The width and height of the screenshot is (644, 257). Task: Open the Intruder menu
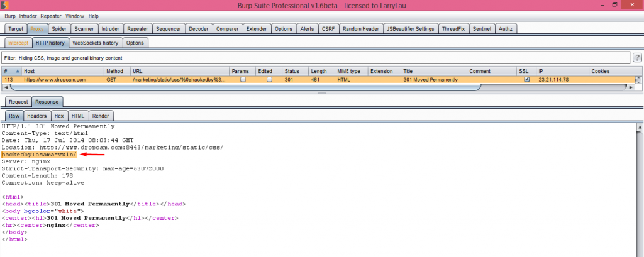click(x=28, y=16)
